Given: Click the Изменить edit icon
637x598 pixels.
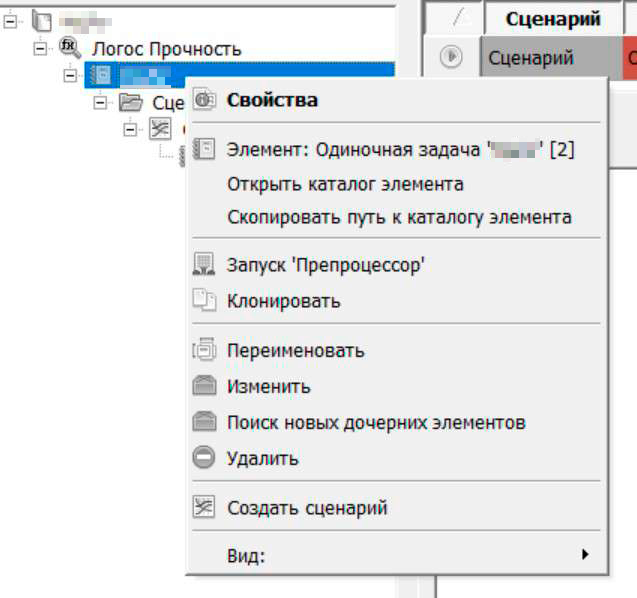Looking at the screenshot, I should coord(204,387).
